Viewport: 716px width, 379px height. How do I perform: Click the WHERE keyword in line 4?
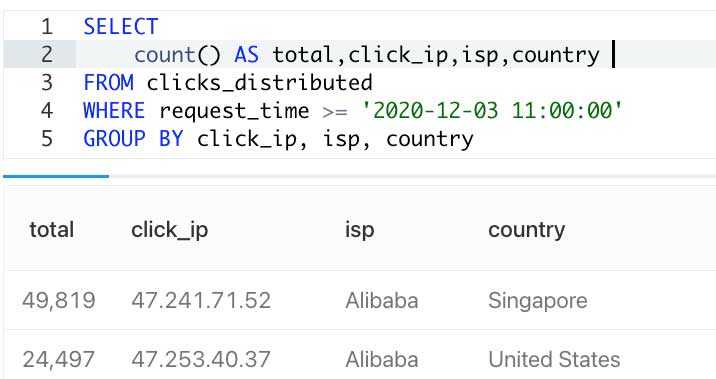(114, 111)
